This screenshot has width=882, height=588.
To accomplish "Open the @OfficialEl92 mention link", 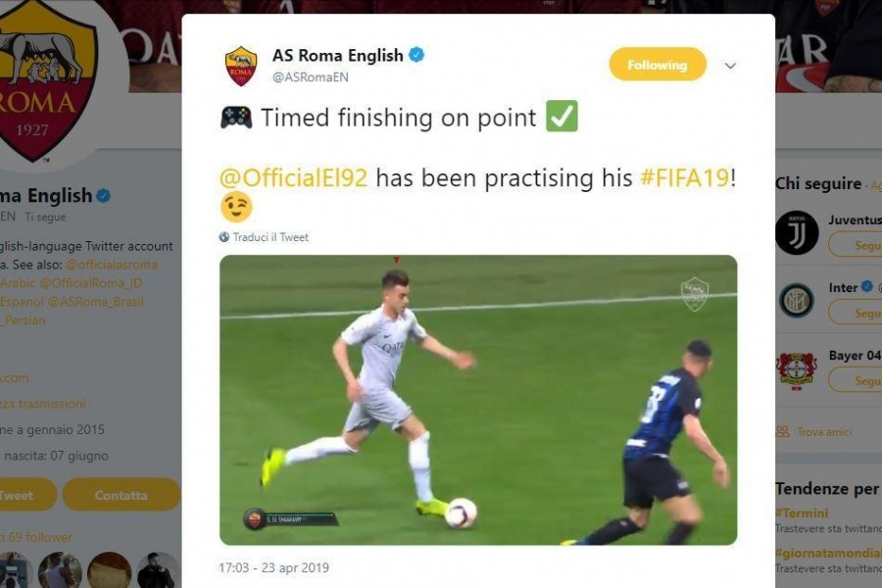I will [293, 177].
